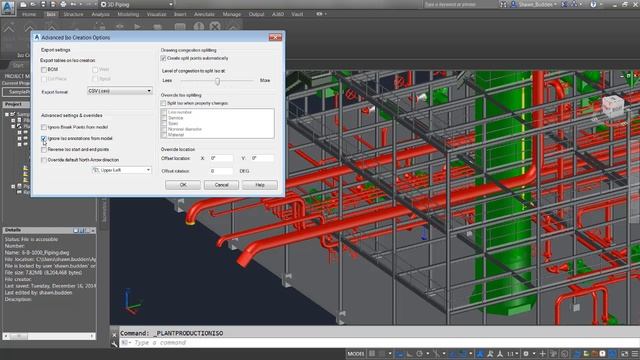Click the Save icon in quick access toolbar
The image size is (640, 360).
(x=43, y=4)
